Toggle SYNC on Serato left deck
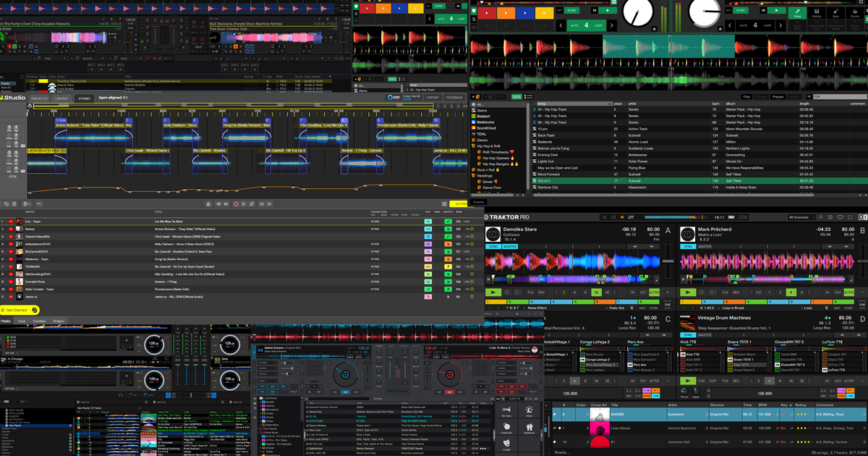The height and width of the screenshot is (456, 868). 571,10
